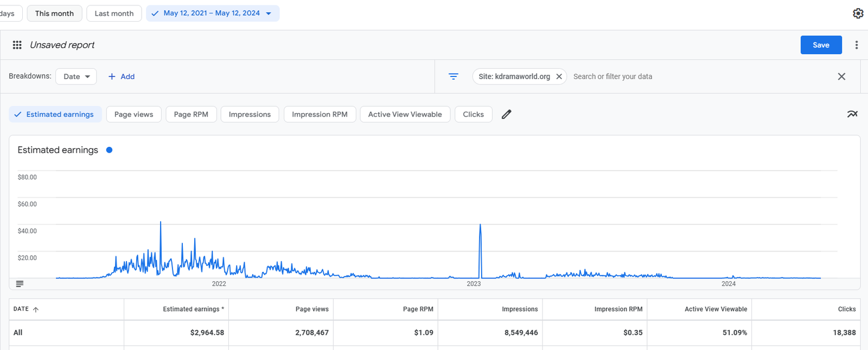Sort by the Active View Viewable column header

click(716, 309)
